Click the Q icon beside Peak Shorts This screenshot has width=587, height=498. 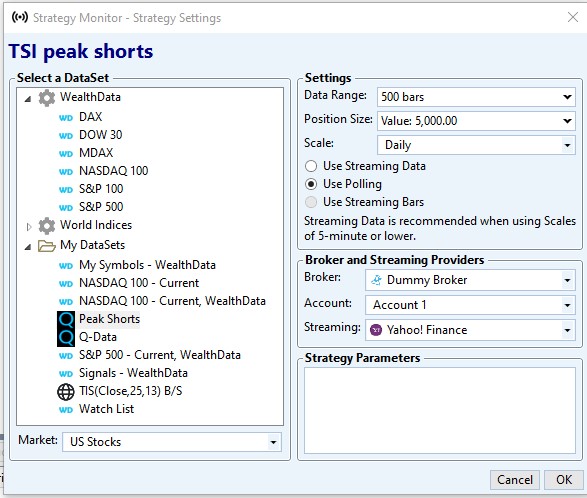coord(66,319)
